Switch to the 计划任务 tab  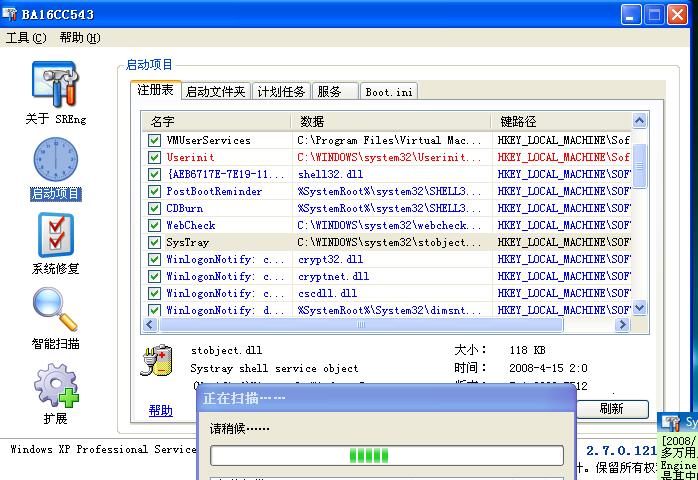[x=281, y=92]
